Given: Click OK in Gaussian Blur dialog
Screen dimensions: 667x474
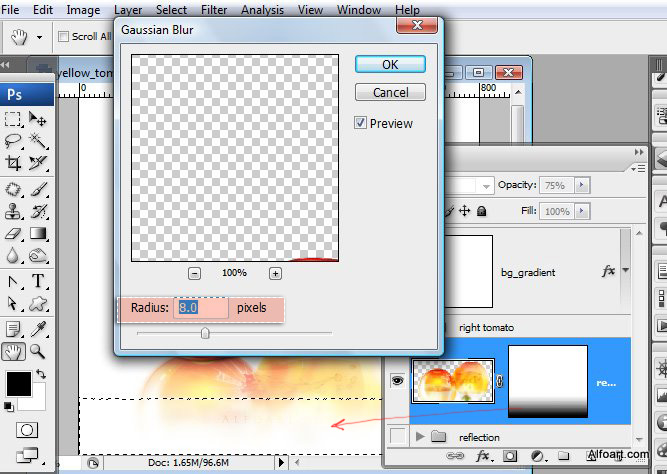Looking at the screenshot, I should tap(390, 64).
